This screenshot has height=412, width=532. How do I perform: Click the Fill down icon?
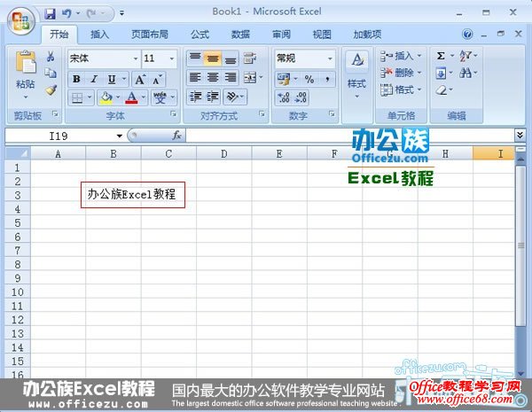coord(441,73)
